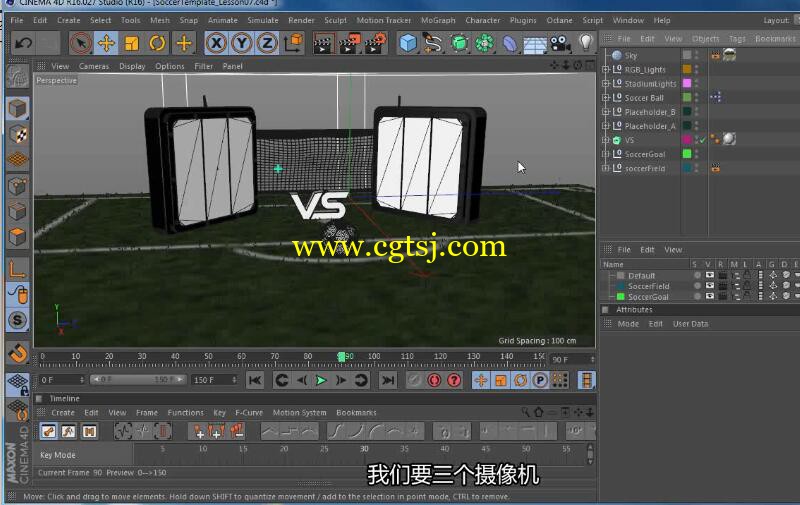Open the deformer objects icon
800x505 pixels.
pyautogui.click(x=509, y=43)
